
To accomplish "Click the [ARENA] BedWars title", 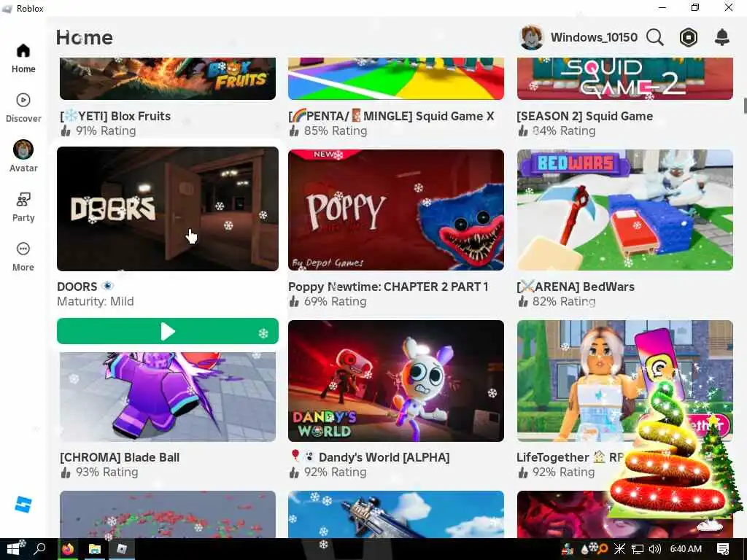I will (576, 287).
